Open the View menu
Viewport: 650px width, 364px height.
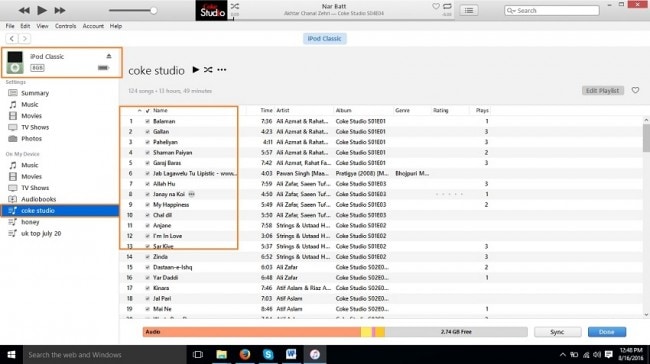pyautogui.click(x=42, y=26)
